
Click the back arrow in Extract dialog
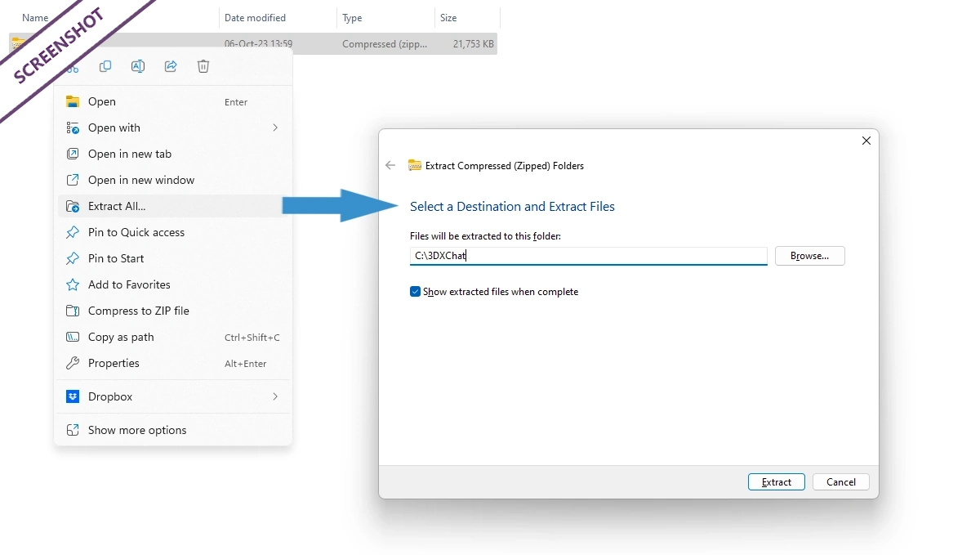pos(390,165)
